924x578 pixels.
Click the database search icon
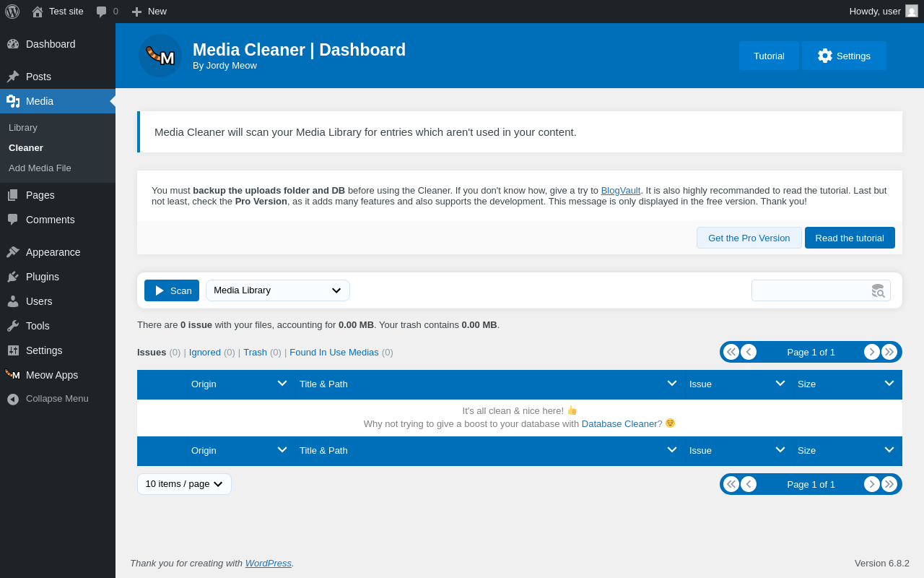[879, 290]
